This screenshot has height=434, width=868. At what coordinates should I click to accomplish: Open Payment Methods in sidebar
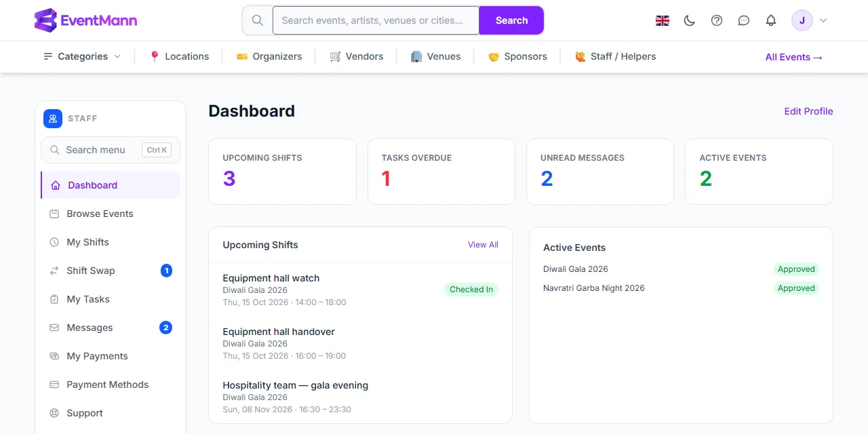click(x=111, y=384)
